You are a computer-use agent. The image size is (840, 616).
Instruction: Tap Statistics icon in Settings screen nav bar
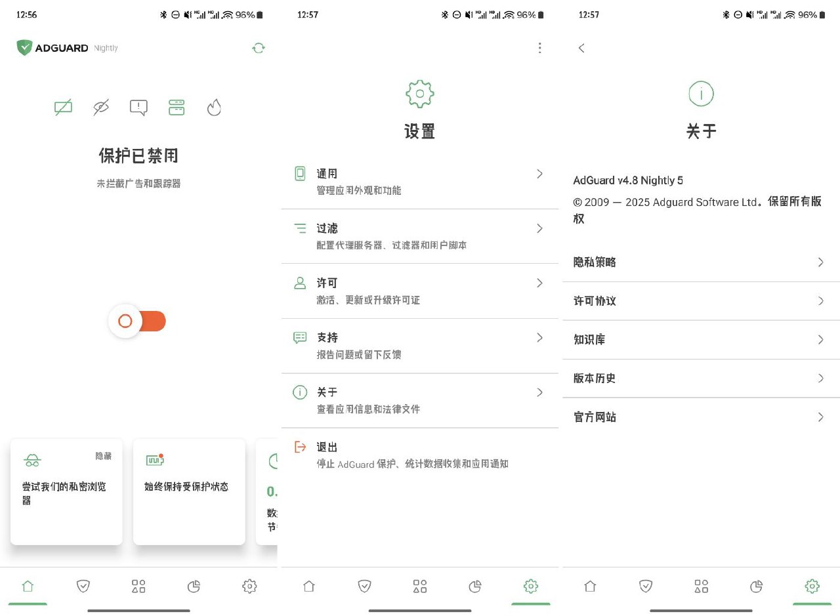pos(475,586)
